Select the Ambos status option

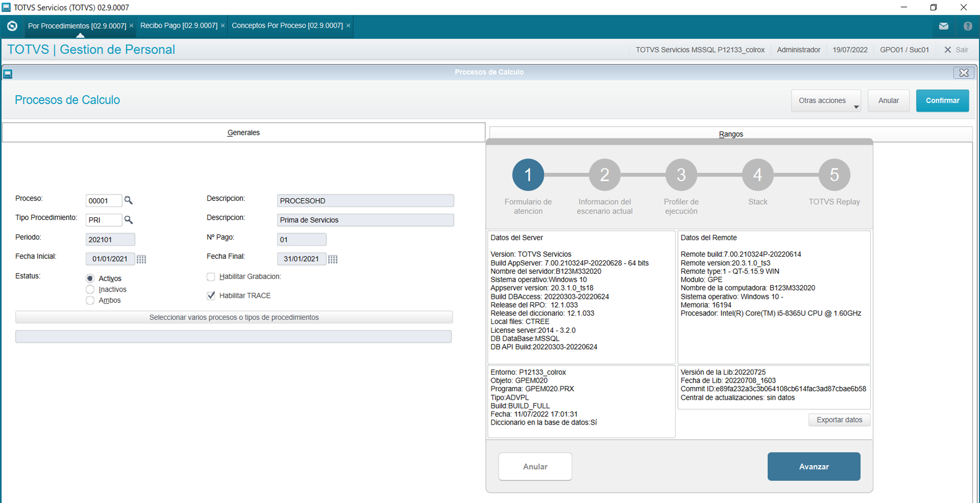tap(90, 300)
